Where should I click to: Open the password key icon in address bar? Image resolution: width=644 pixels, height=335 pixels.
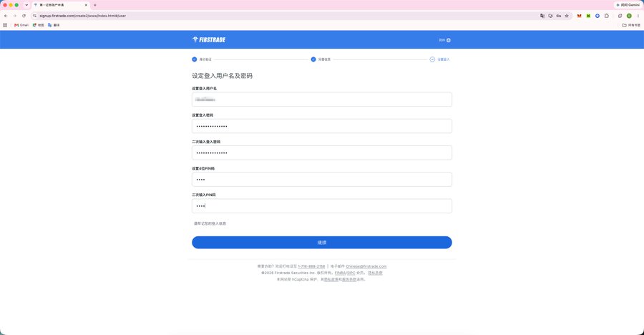coord(559,16)
